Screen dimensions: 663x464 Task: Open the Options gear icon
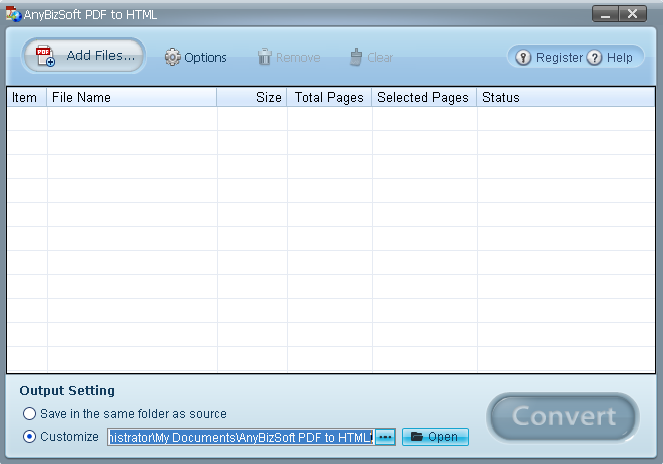pos(172,57)
